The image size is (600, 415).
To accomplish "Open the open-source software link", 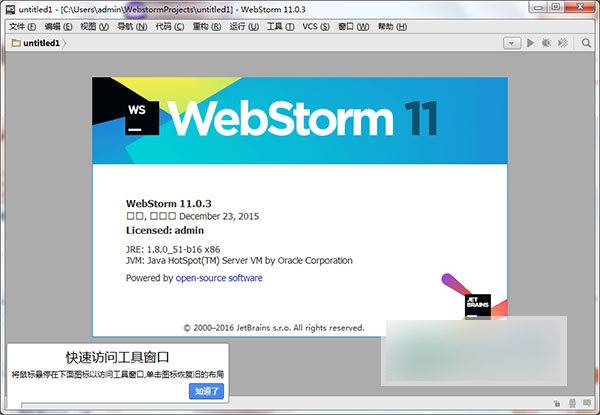I will point(219,278).
